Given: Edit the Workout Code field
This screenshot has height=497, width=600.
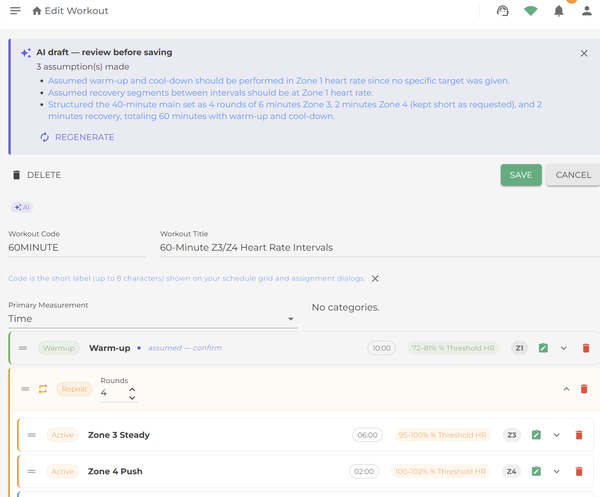Looking at the screenshot, I should [x=77, y=248].
